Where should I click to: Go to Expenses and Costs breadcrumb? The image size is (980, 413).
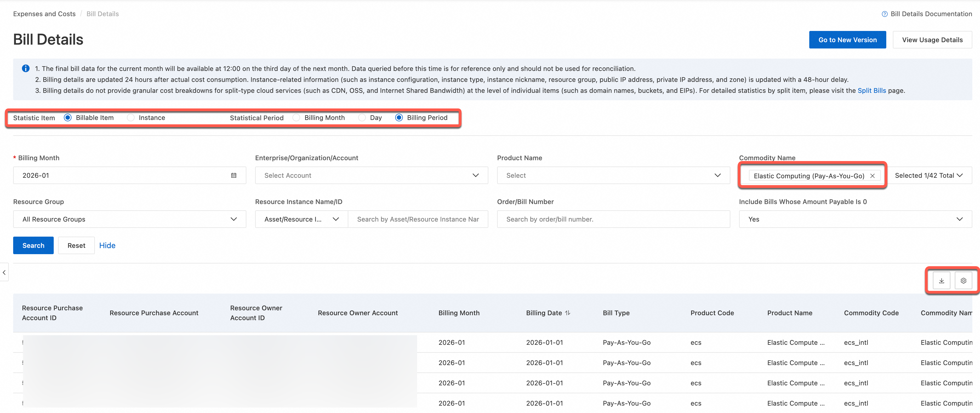point(44,14)
